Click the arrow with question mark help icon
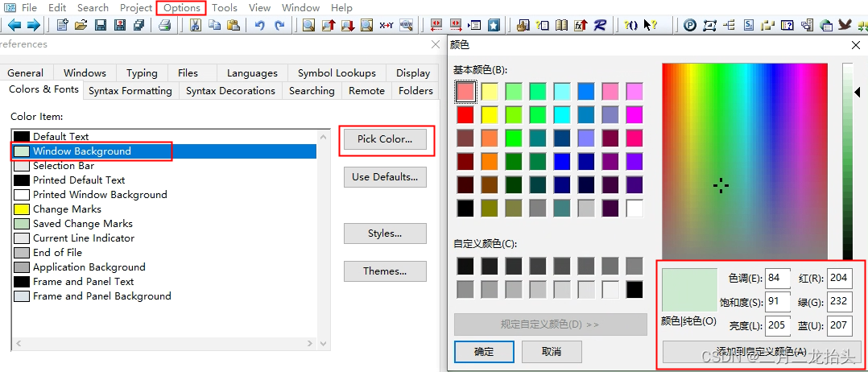The height and width of the screenshot is (372, 868). (x=651, y=25)
